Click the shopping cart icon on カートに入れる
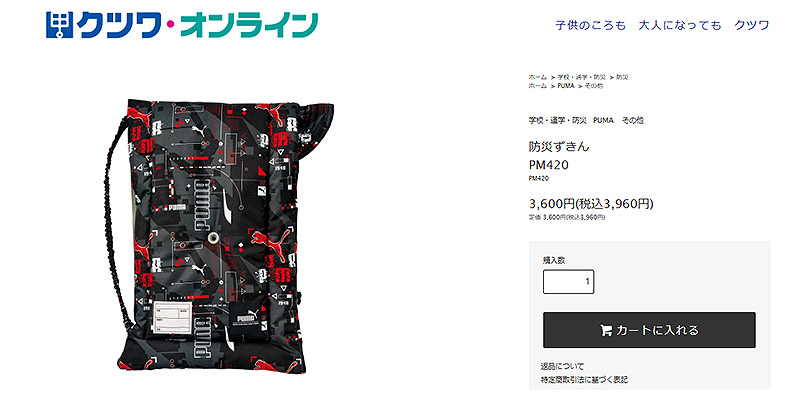The height and width of the screenshot is (400, 800). [606, 331]
